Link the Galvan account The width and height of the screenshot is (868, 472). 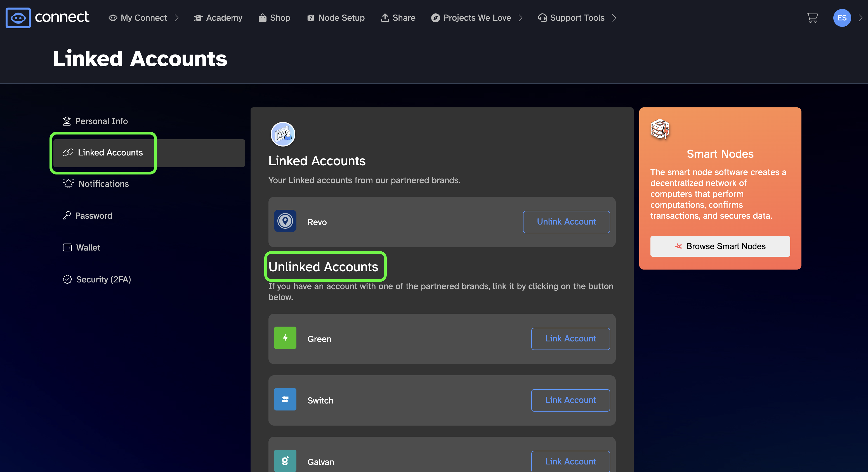[570, 462]
